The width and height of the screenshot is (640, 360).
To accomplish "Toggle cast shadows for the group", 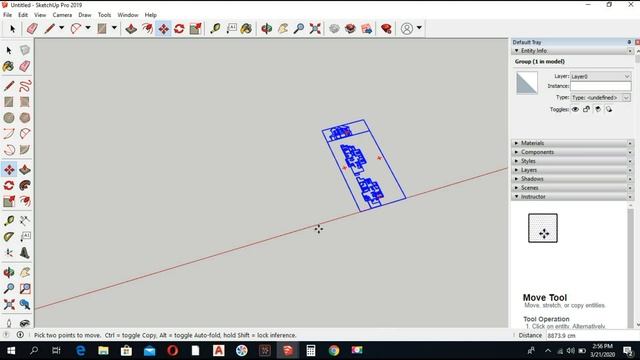I will click(x=609, y=109).
